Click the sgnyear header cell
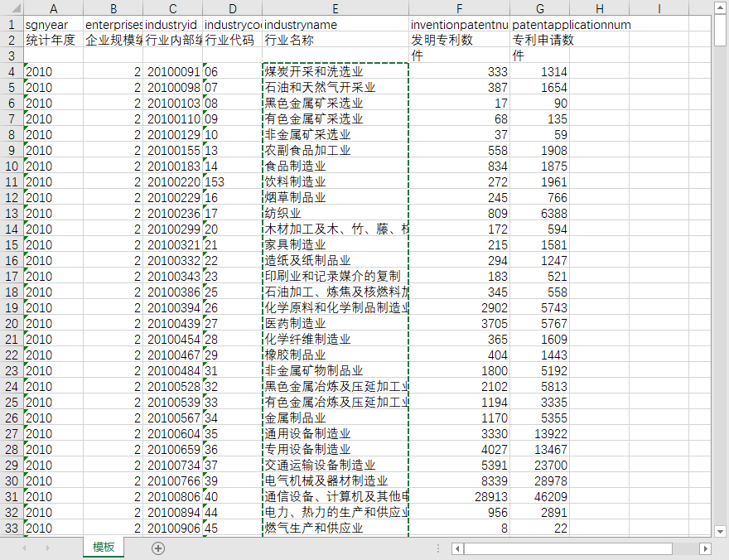 tap(54, 24)
